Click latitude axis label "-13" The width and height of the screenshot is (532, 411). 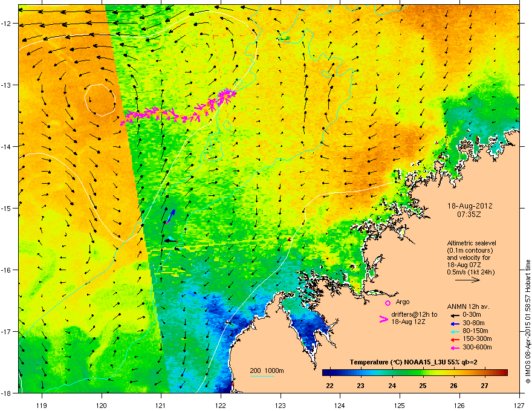coord(7,85)
